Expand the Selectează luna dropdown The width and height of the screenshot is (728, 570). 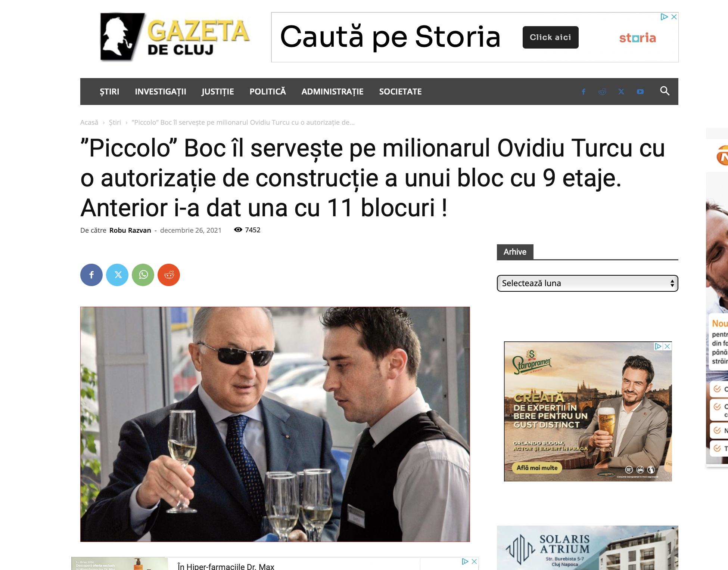click(587, 283)
